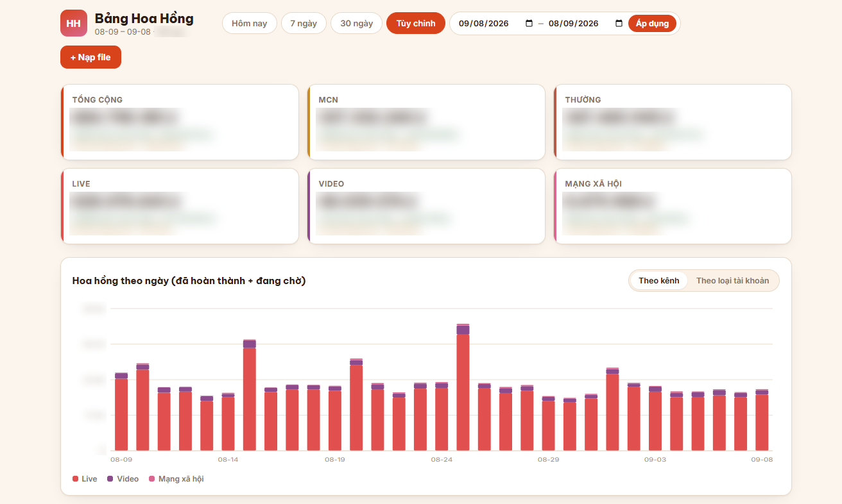This screenshot has width=842, height=504.
Task: Switch chart to Theo loại tài khoản view
Action: (x=732, y=281)
